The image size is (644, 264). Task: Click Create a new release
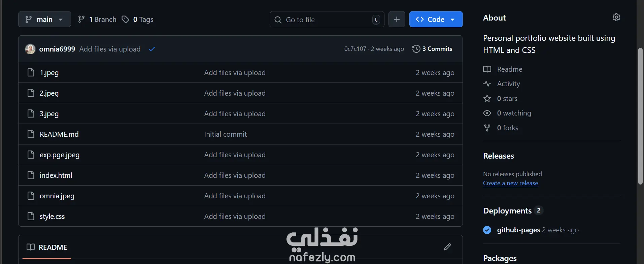(x=510, y=183)
